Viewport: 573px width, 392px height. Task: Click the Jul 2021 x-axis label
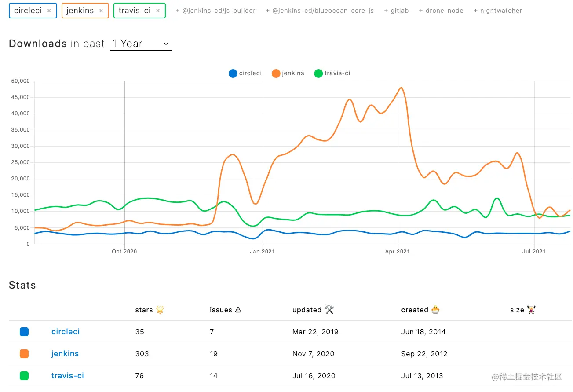tap(534, 252)
